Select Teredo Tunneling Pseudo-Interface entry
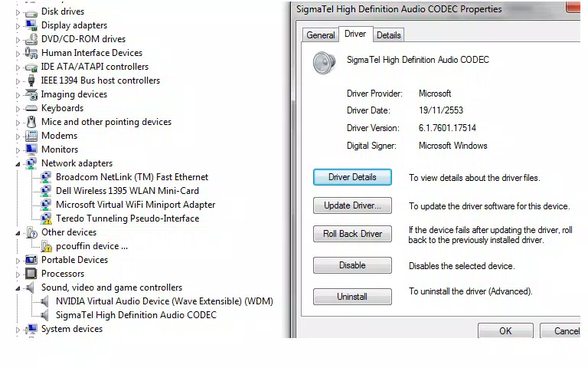This screenshot has width=588, height=368. click(128, 219)
